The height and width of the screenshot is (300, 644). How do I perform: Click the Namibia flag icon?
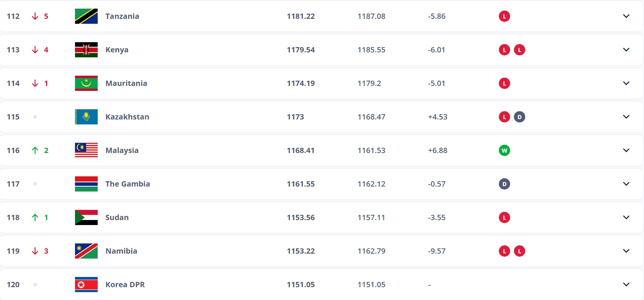(x=86, y=251)
